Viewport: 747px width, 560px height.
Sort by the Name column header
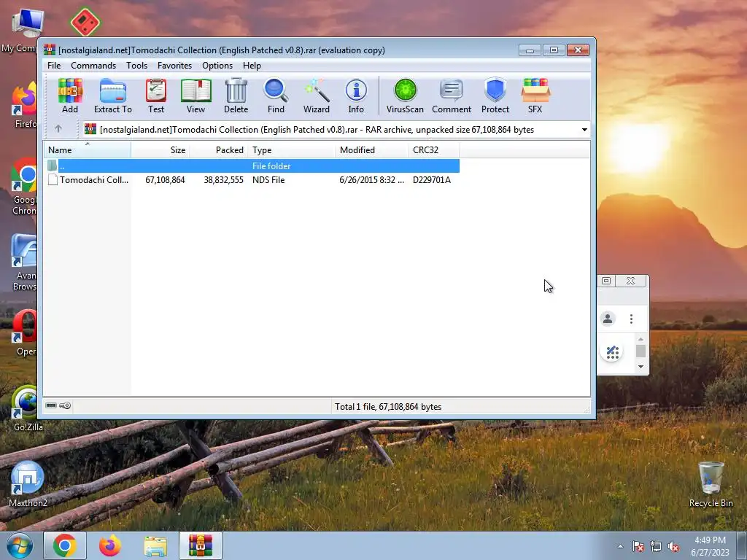pos(88,150)
